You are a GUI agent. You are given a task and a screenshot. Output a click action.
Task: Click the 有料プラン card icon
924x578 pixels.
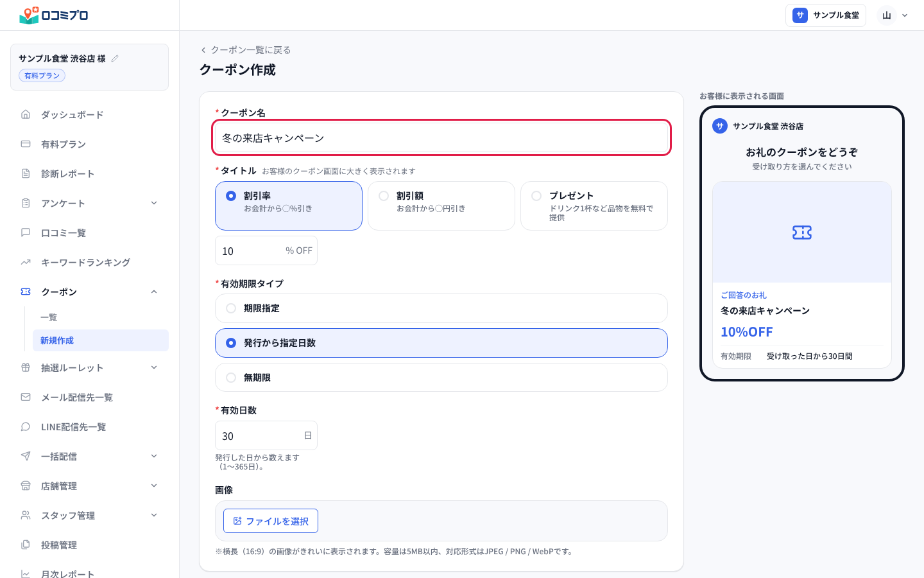26,144
